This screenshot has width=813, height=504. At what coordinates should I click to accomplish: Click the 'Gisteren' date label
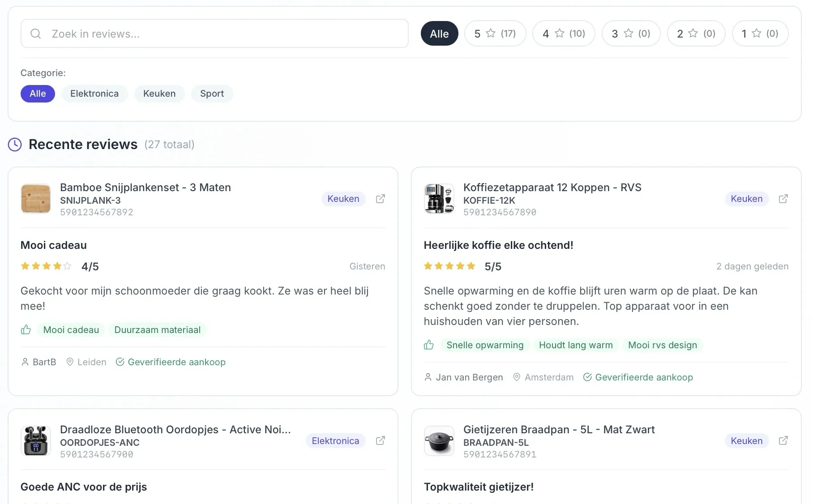367,266
